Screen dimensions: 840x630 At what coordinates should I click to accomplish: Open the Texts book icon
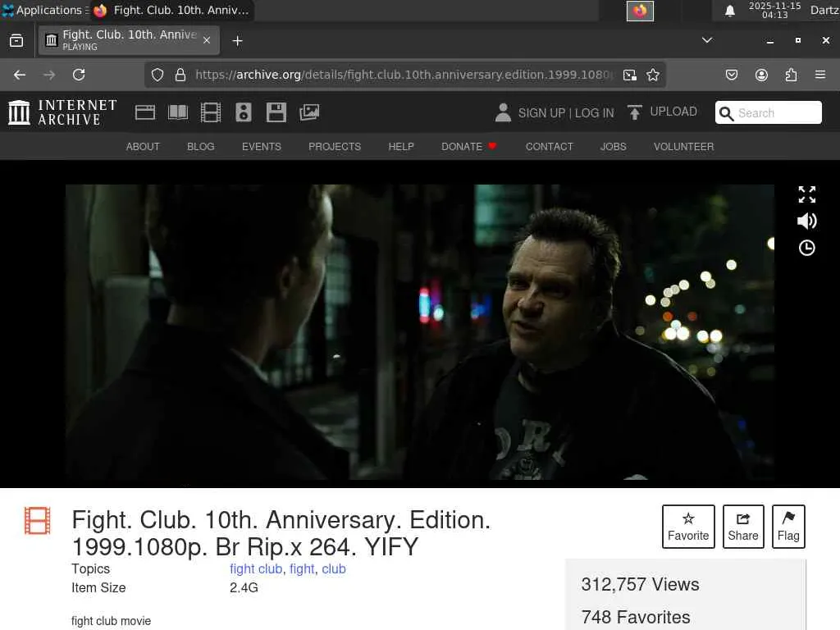click(178, 112)
